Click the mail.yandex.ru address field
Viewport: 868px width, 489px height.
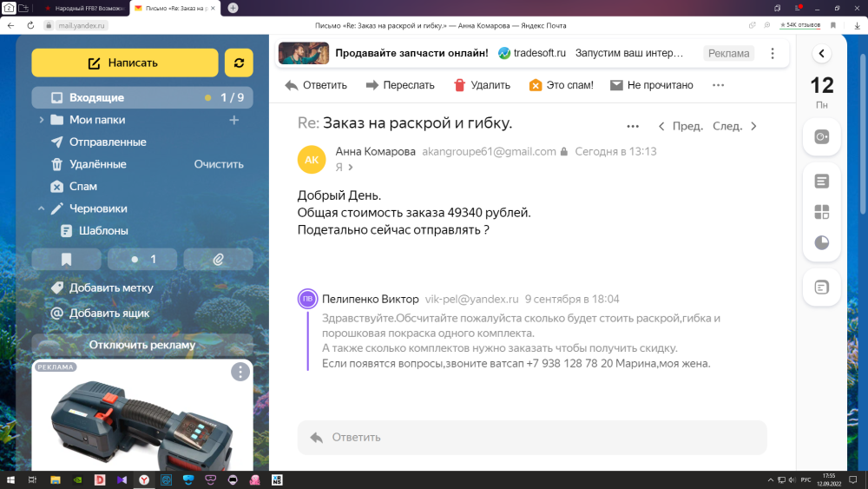82,25
